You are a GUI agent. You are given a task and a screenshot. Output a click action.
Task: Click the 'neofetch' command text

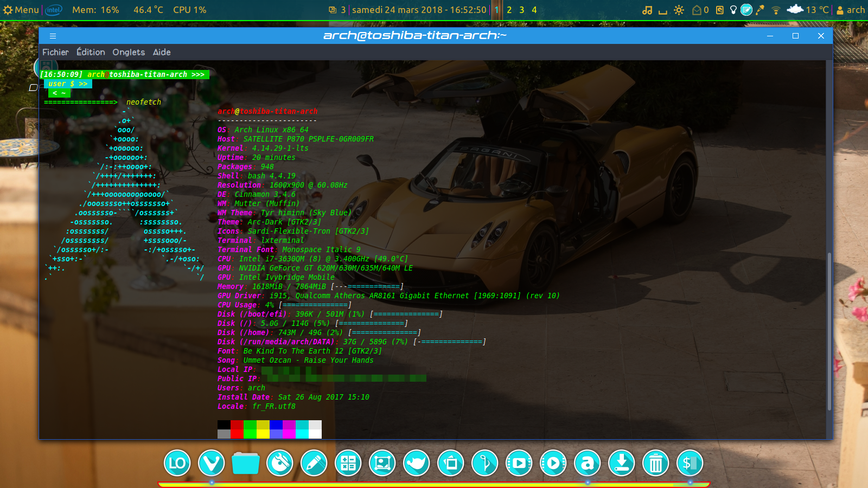[x=144, y=102]
